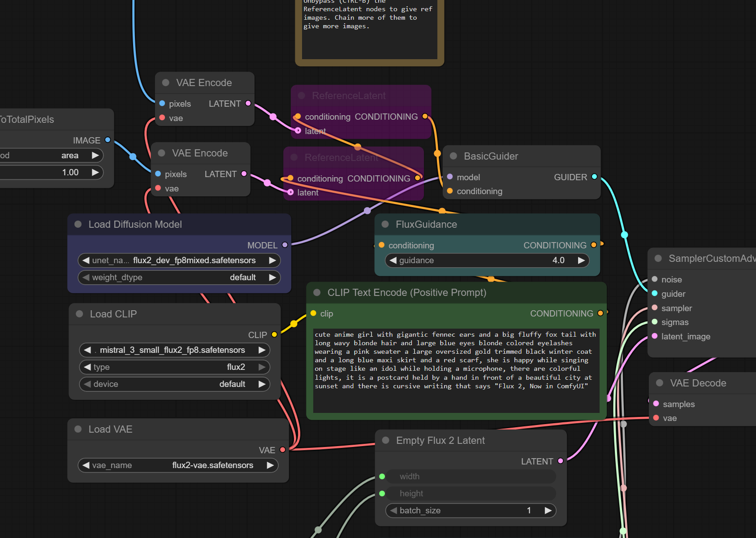Screen dimensions: 756x538
Task: Select the Load Diffusion Model node title
Action: pyautogui.click(x=135, y=224)
